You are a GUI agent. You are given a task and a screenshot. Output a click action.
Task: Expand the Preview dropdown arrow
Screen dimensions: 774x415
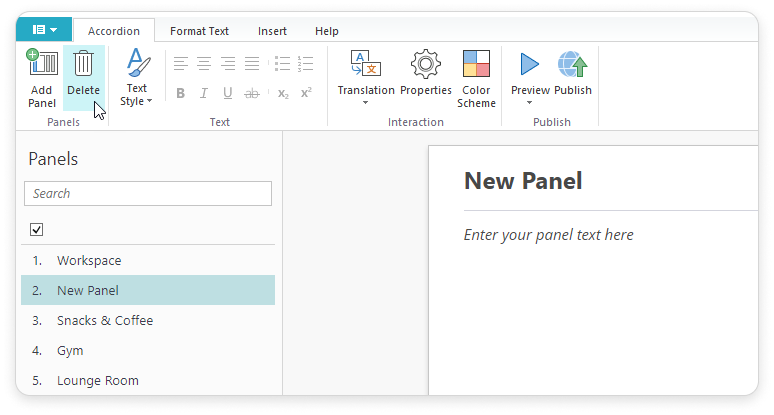530,102
